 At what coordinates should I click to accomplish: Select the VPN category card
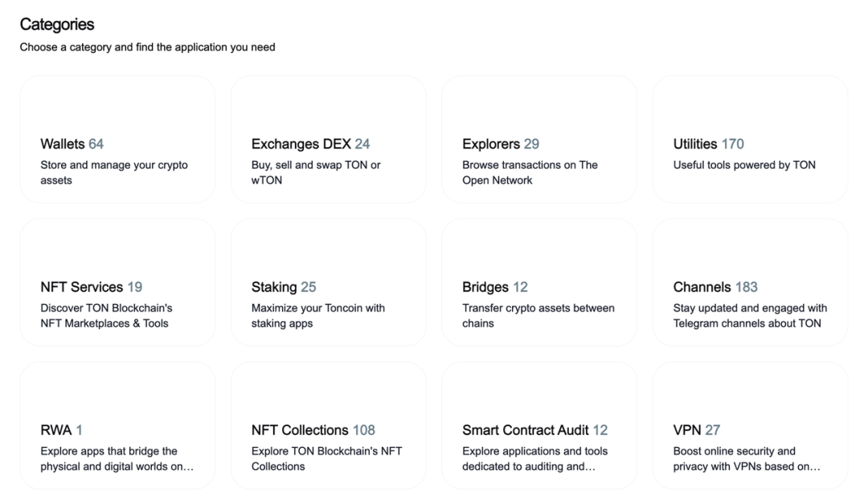tap(750, 425)
